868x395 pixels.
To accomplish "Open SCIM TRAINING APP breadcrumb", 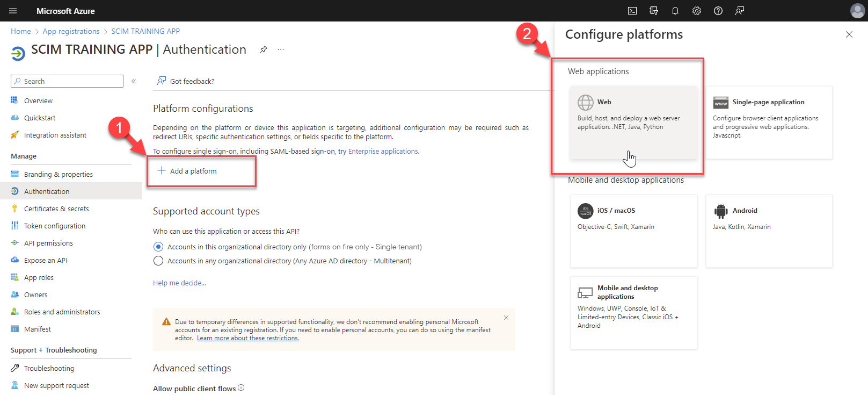I will coord(145,31).
